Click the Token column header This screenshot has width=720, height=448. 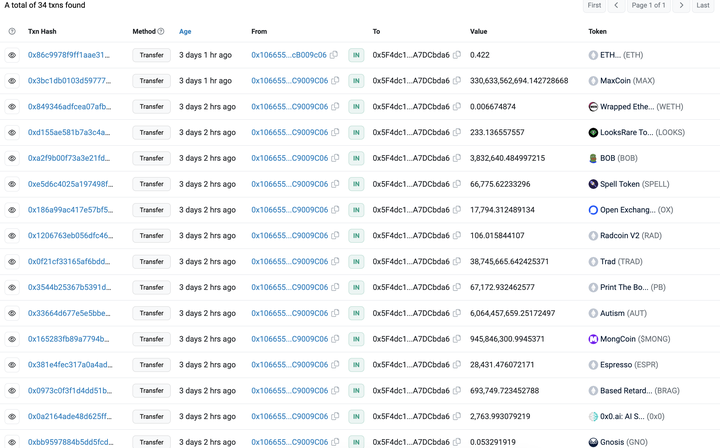pos(597,31)
